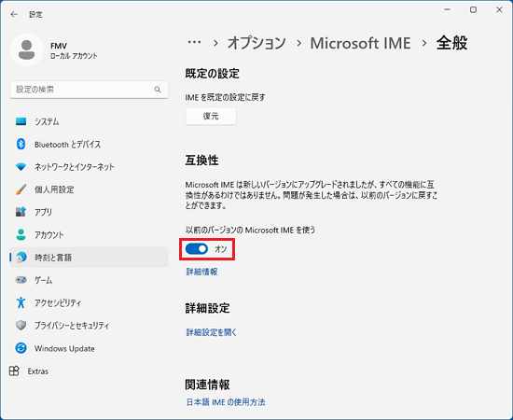Click the Bluetooth icon in sidebar
Viewport: 513px width, 420px height.
click(x=21, y=144)
